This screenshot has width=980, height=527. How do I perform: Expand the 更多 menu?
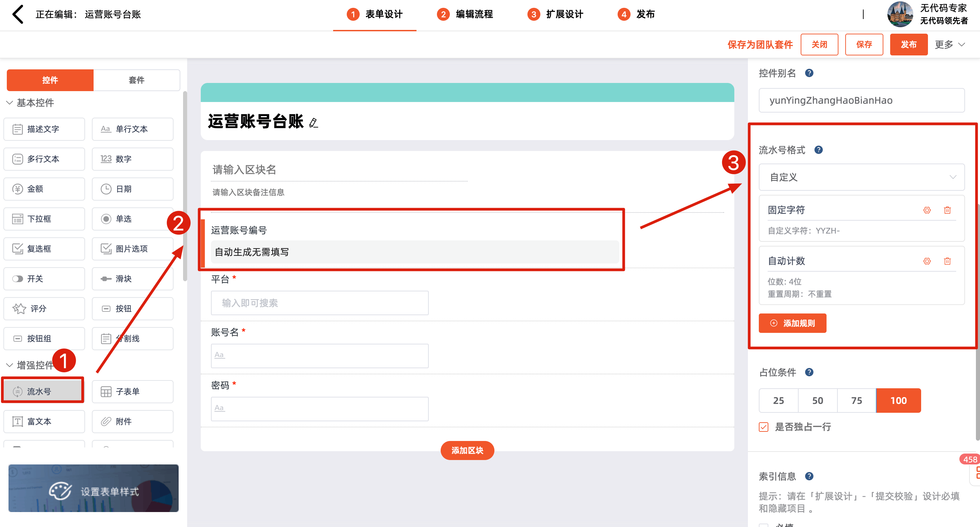point(950,45)
